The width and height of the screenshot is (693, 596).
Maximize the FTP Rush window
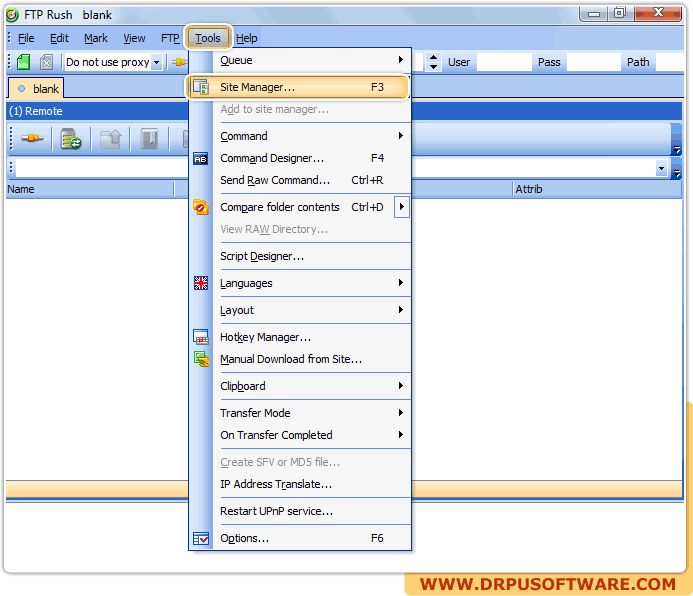tap(620, 14)
